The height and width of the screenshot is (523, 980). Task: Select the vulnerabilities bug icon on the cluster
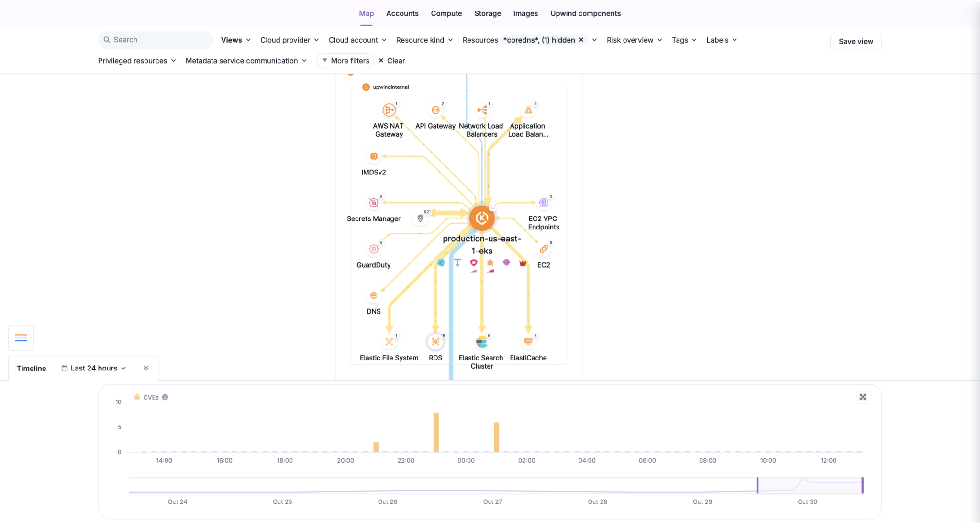(490, 262)
